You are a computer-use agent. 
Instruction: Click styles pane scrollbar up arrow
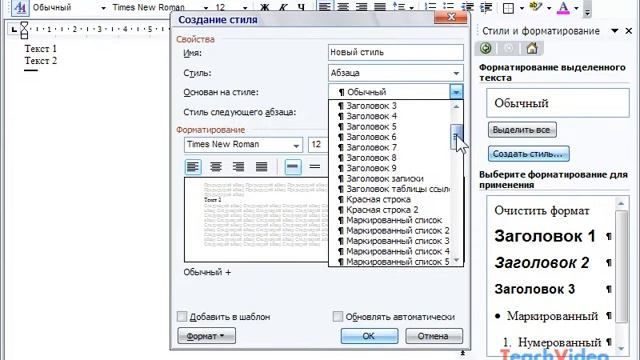pos(621,204)
